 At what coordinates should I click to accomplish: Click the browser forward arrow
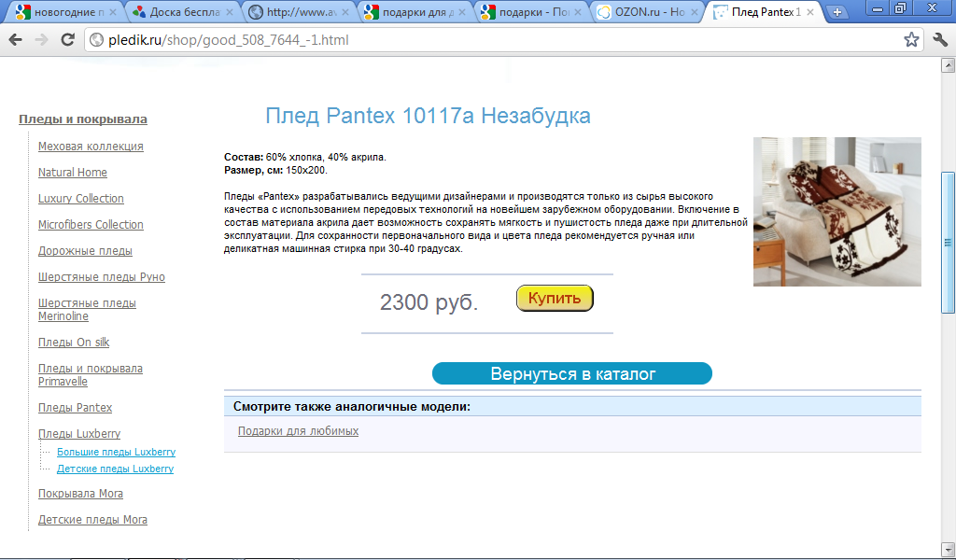click(41, 39)
